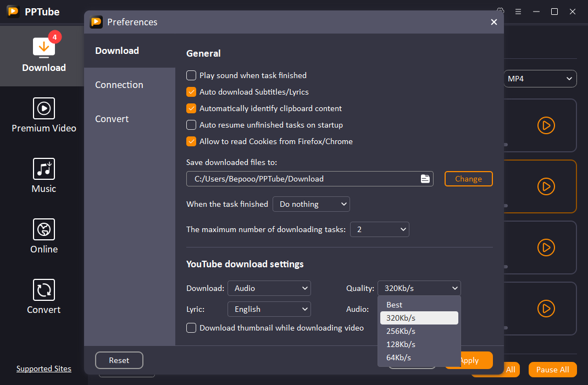
Task: Open the Lyric language dropdown
Action: pyautogui.click(x=269, y=309)
